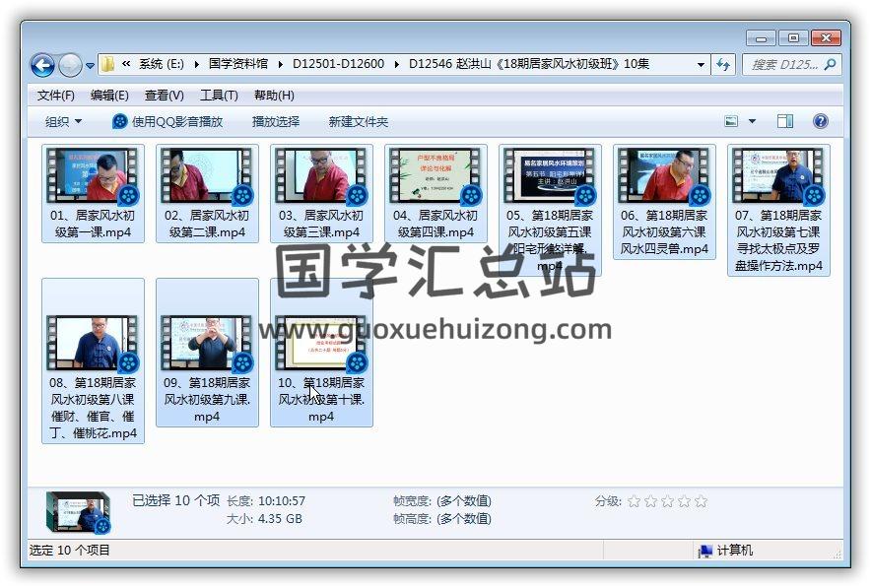Select video 01、居家风水初级第一课.mp4 thumbnail

pyautogui.click(x=93, y=175)
